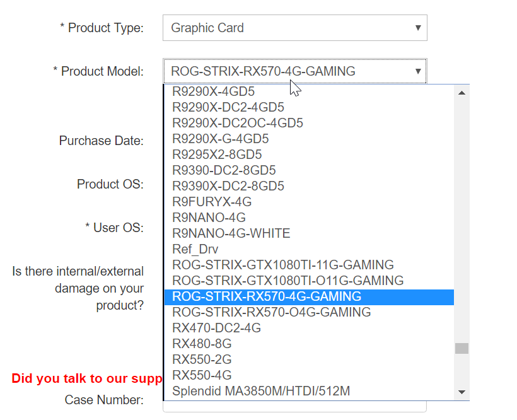Image resolution: width=517 pixels, height=420 pixels.
Task: Click the list scrollbar thumb
Action: click(462, 348)
